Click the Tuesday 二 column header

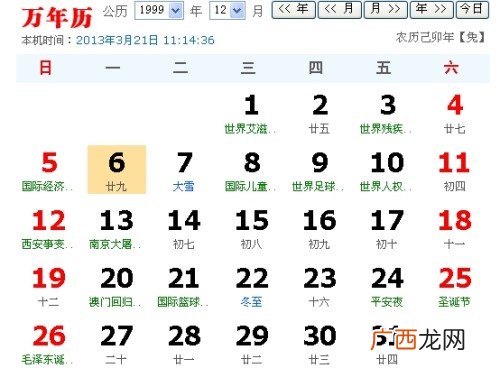click(180, 68)
